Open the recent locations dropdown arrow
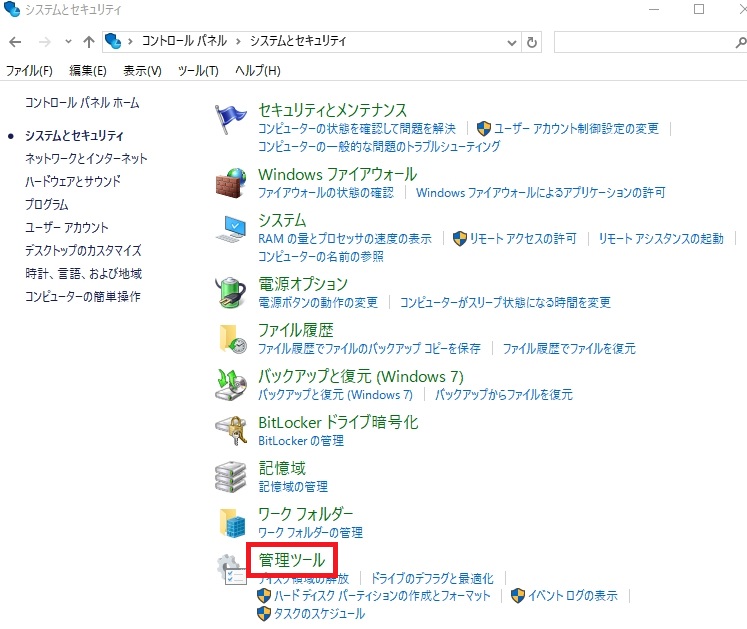 click(x=69, y=42)
